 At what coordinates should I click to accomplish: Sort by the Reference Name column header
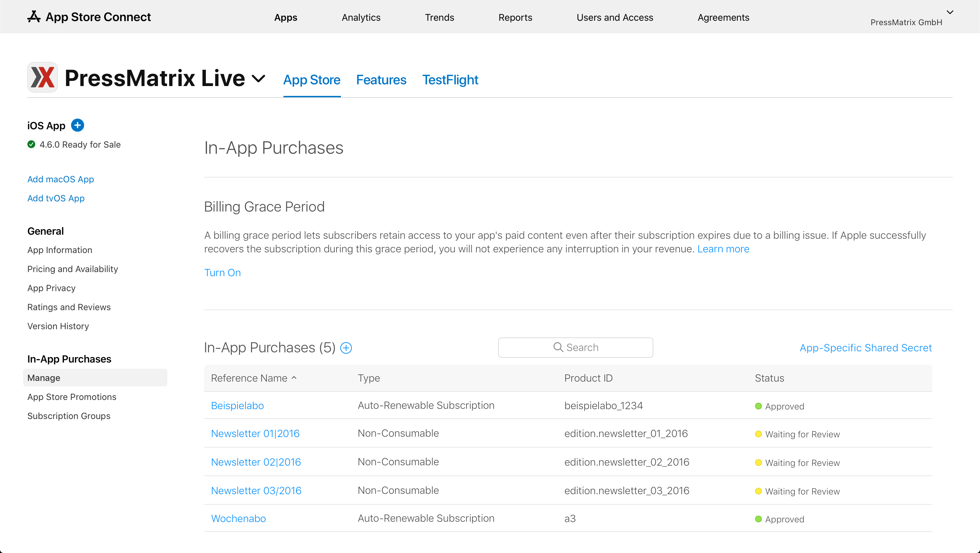(x=254, y=378)
